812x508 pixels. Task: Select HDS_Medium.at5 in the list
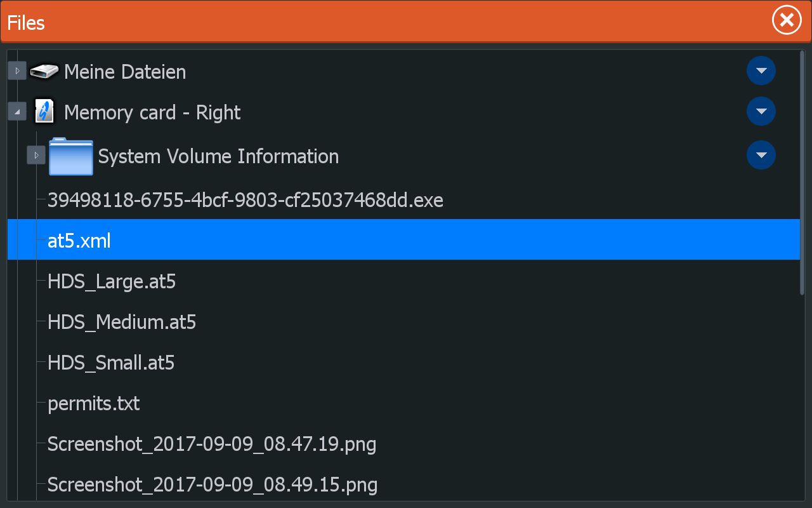tap(122, 322)
